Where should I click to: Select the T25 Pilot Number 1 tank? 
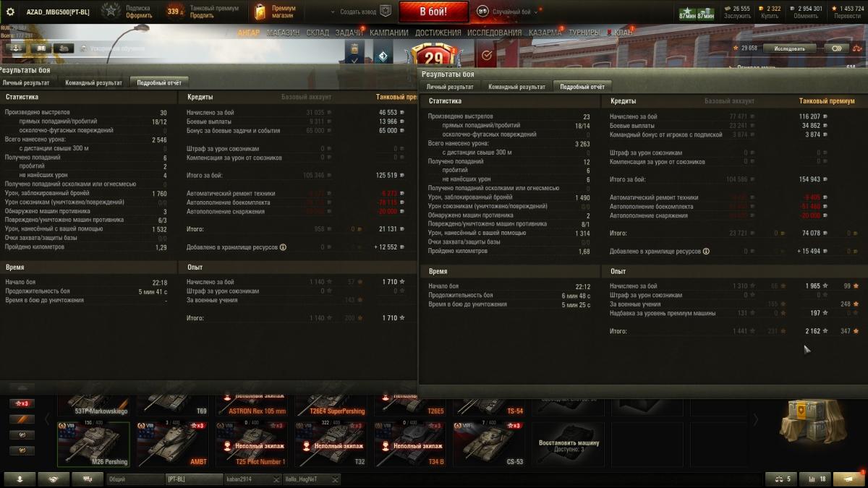pos(252,444)
